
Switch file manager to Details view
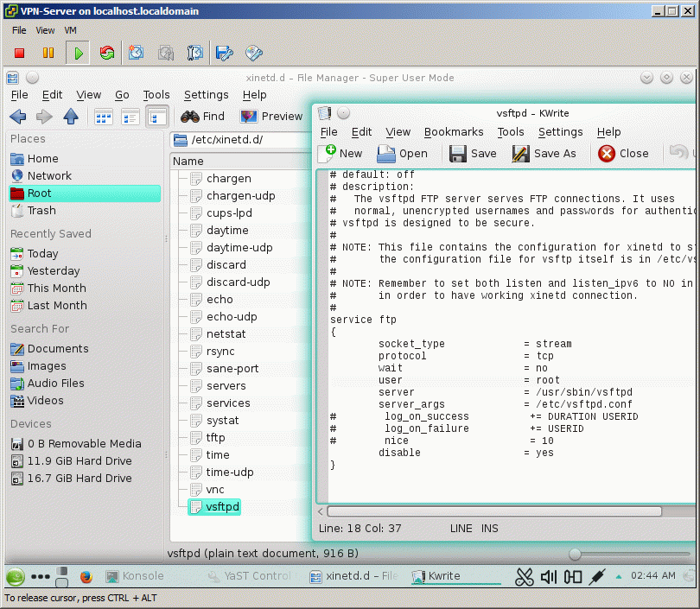(130, 117)
